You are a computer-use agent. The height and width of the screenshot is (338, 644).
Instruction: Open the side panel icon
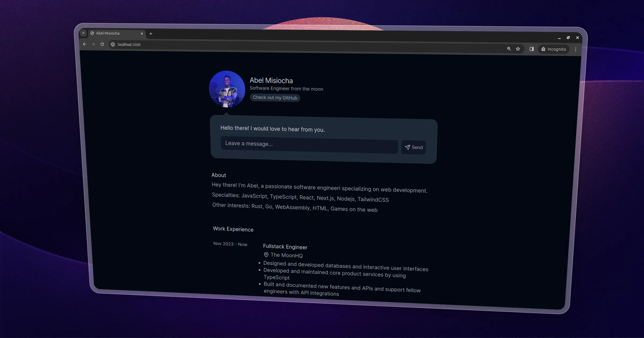click(532, 49)
